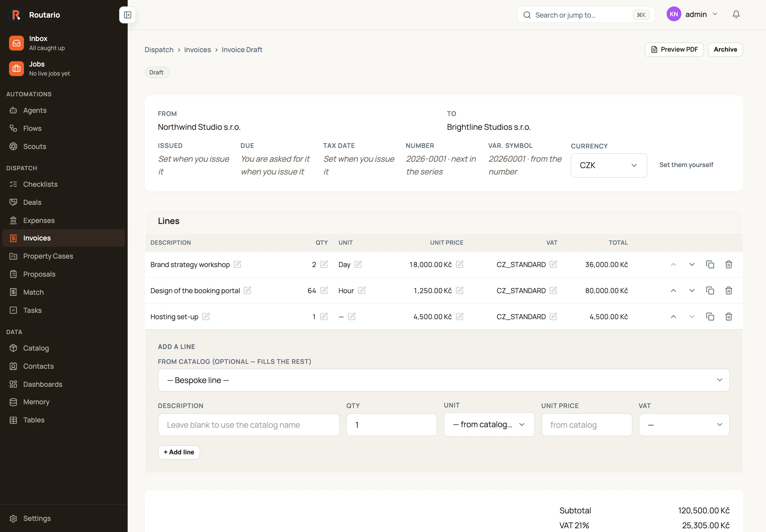Move the Design of the booking portal line up
The width and height of the screenshot is (766, 532).
coord(673,290)
